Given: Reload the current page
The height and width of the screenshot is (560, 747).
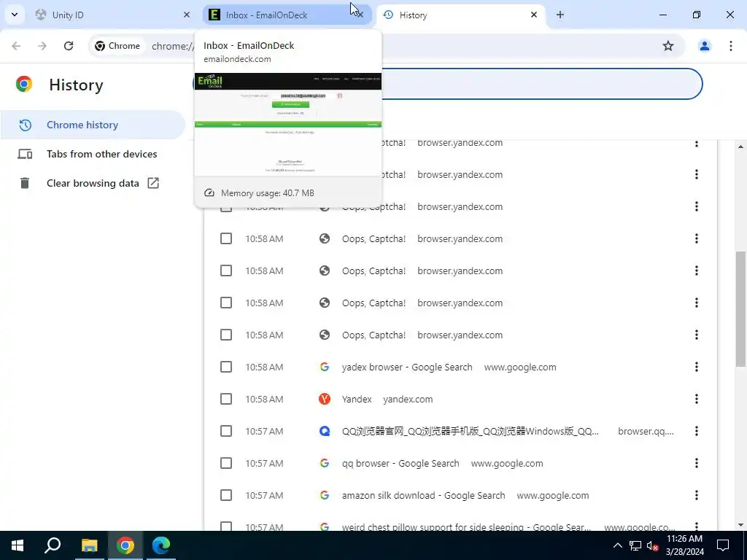Looking at the screenshot, I should coord(69,46).
